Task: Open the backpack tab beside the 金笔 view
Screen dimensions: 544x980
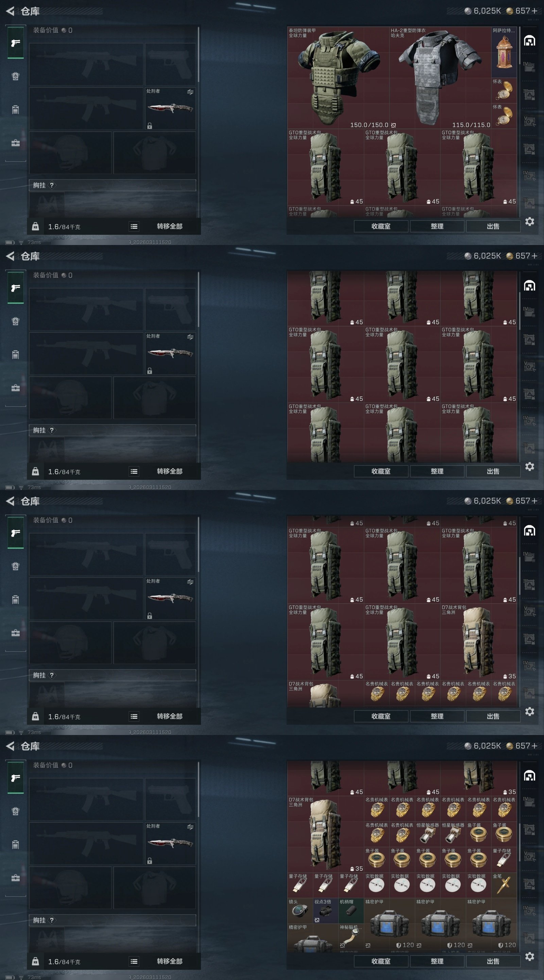Action: coord(16,845)
